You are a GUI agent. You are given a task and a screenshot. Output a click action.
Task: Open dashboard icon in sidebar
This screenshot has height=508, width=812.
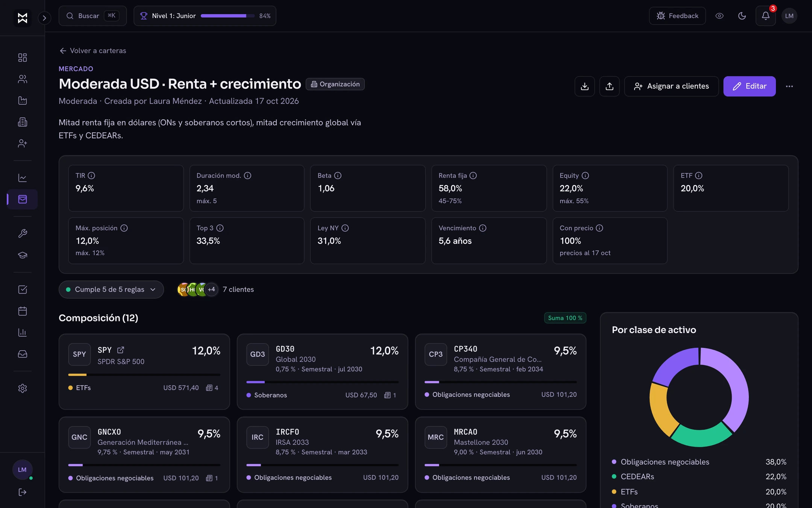[23, 58]
